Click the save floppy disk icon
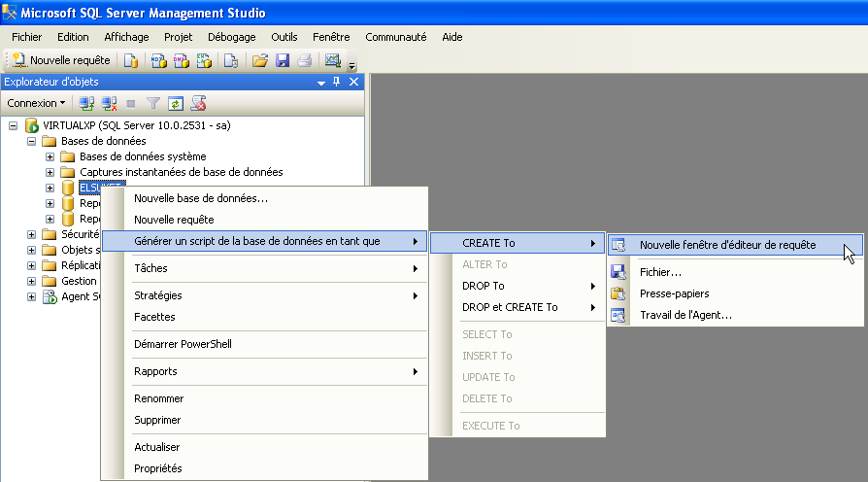The image size is (868, 482). (283, 60)
